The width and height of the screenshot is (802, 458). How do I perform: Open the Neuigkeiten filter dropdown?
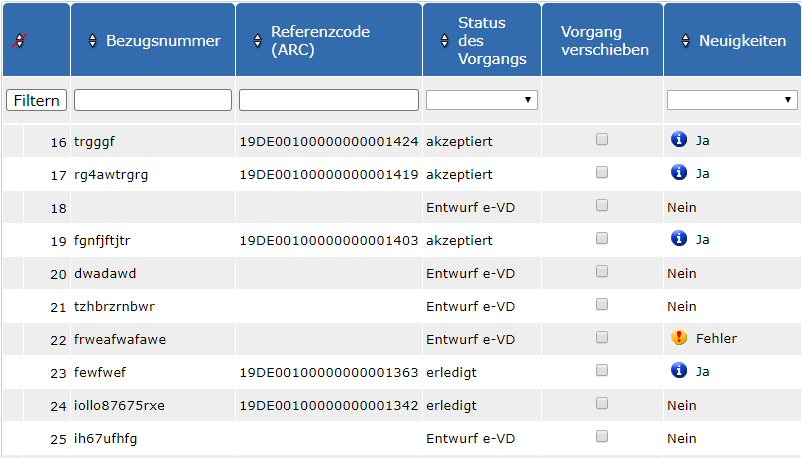click(732, 100)
